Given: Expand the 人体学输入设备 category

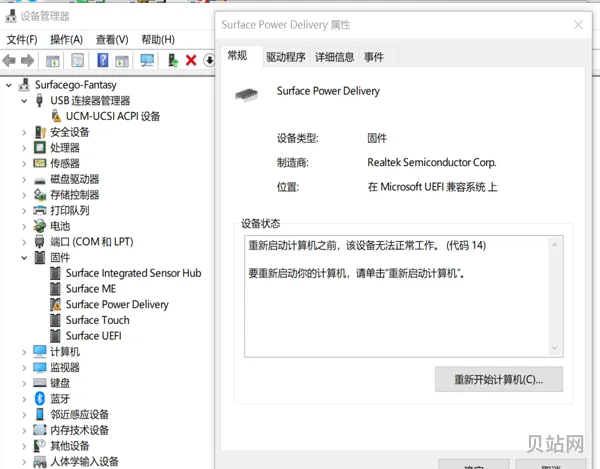Looking at the screenshot, I should [x=24, y=462].
